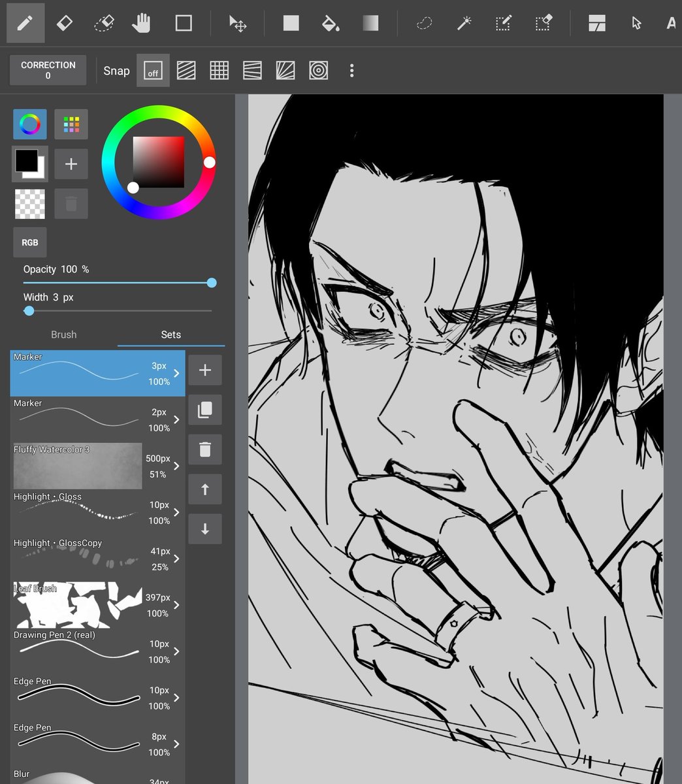Select the filled rectangle tool

[291, 23]
